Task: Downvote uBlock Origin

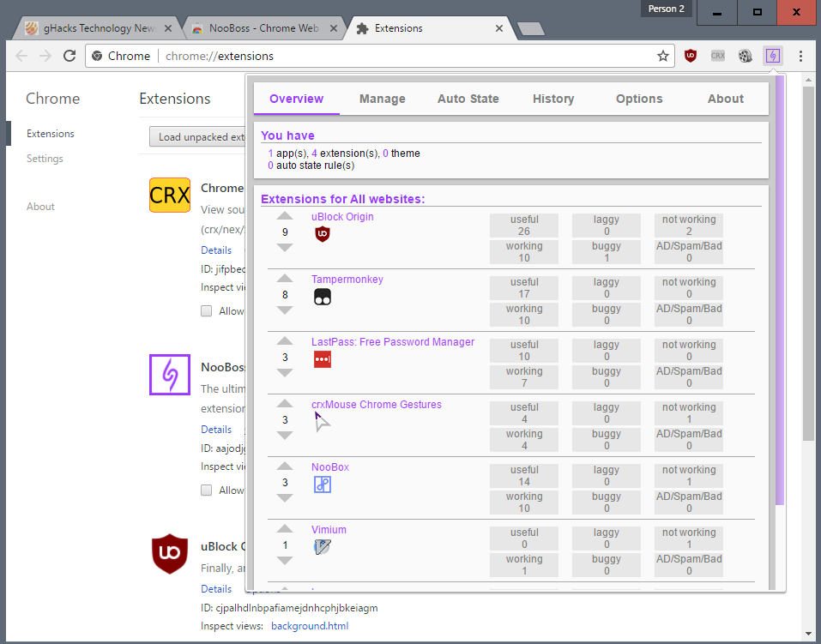Action: click(285, 248)
